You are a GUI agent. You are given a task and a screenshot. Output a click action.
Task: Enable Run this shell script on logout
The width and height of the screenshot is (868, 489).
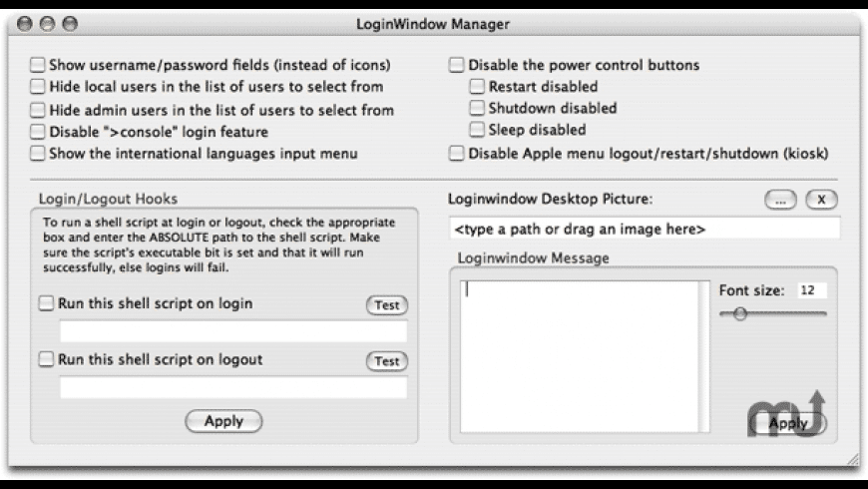46,359
